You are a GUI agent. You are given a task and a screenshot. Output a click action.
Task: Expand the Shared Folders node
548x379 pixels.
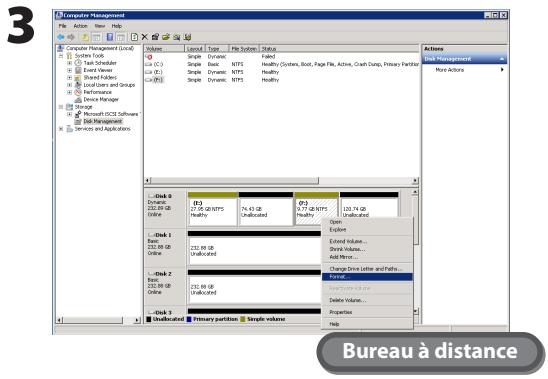point(70,78)
